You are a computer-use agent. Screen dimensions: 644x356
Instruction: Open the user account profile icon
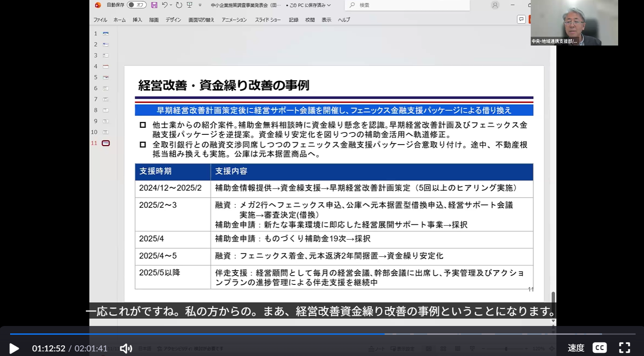(x=495, y=5)
